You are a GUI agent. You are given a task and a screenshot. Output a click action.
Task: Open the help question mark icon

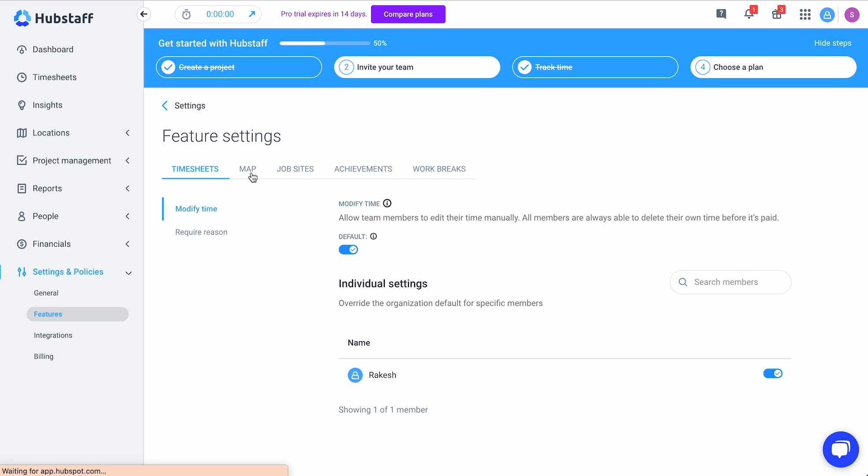pyautogui.click(x=721, y=14)
